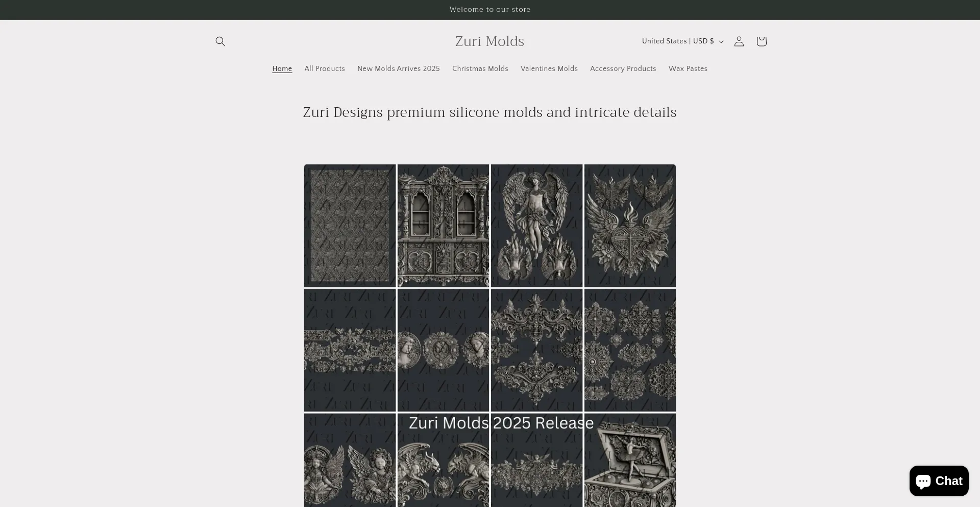Click the Zuri Molds store logo
Viewport: 980px width, 507px height.
[x=489, y=41]
